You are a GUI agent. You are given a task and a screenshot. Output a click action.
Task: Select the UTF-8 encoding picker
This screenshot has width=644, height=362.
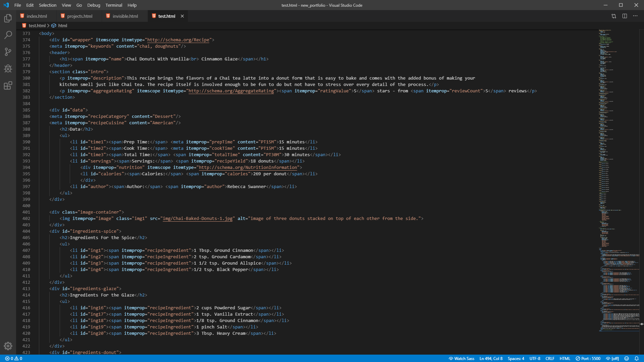(x=535, y=358)
